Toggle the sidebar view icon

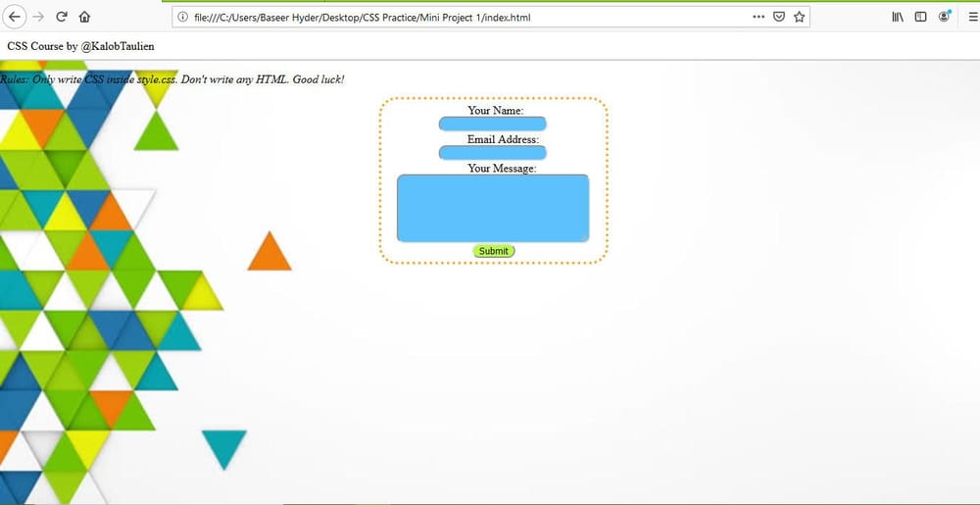(920, 17)
